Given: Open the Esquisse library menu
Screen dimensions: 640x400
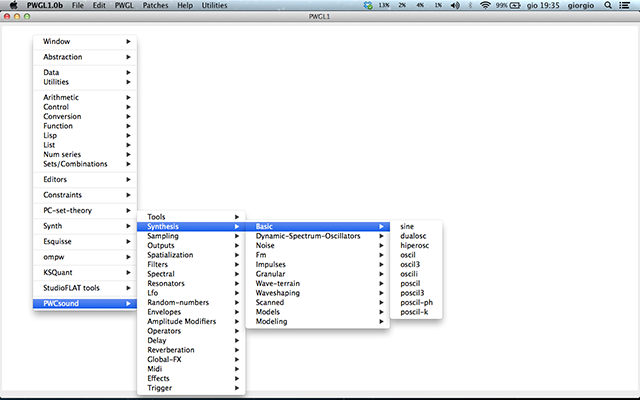Looking at the screenshot, I should tap(85, 241).
